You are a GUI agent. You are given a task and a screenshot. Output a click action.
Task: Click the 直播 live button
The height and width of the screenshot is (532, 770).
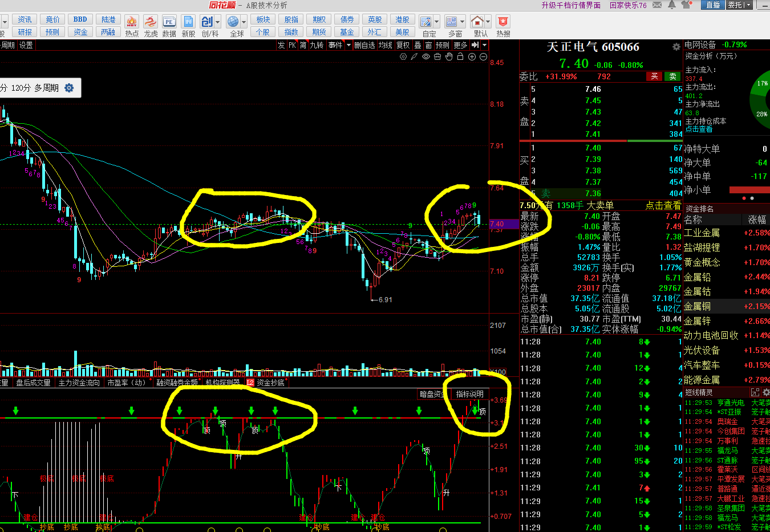coord(713,5)
